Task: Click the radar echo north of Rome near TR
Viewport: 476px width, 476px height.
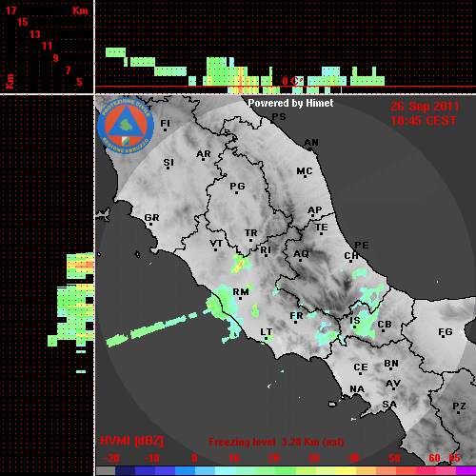Action: coord(241,264)
